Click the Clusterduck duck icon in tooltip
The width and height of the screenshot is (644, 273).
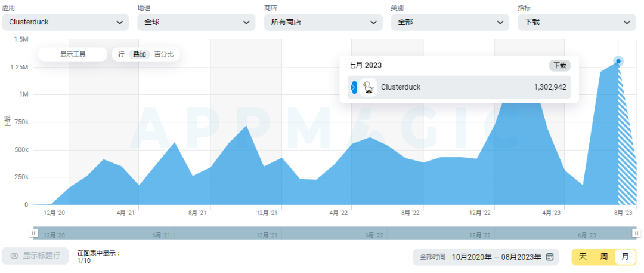(369, 87)
